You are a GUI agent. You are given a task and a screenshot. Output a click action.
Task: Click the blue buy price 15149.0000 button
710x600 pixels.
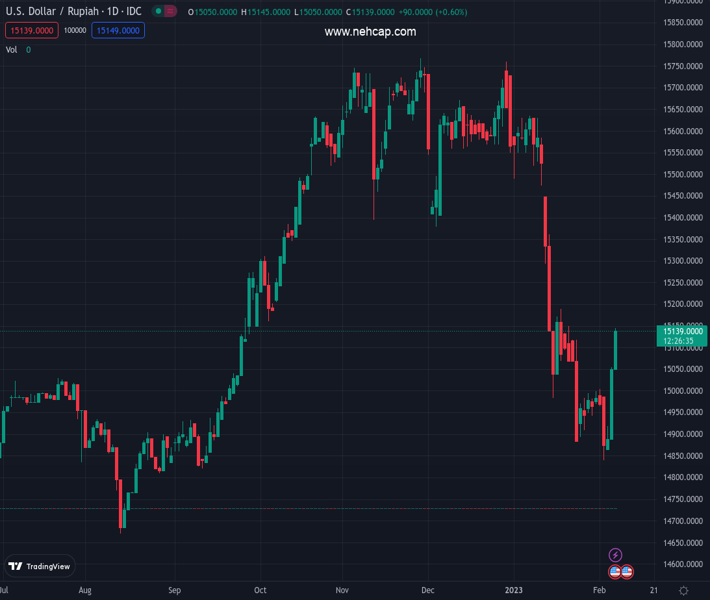(x=118, y=31)
